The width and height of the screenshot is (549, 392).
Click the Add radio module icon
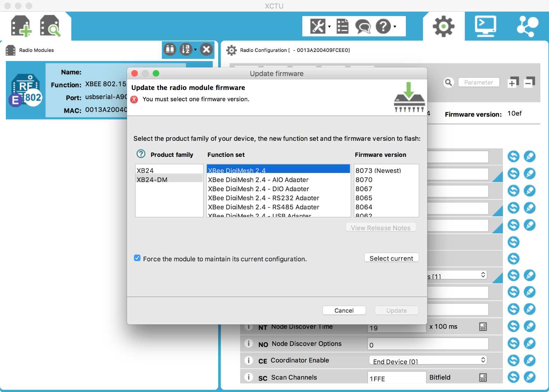[x=20, y=26]
